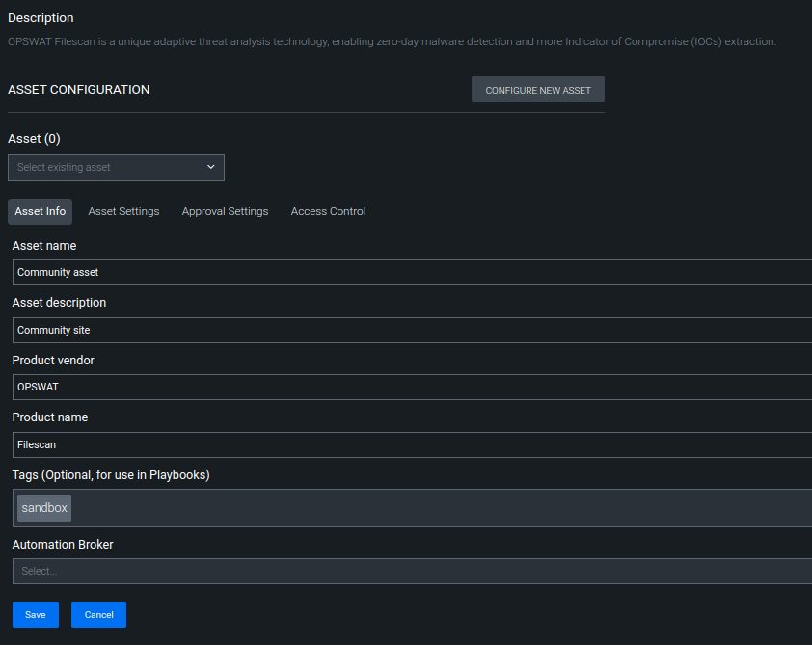This screenshot has height=645, width=812.
Task: Go to the Approval Settings tab
Action: point(225,211)
